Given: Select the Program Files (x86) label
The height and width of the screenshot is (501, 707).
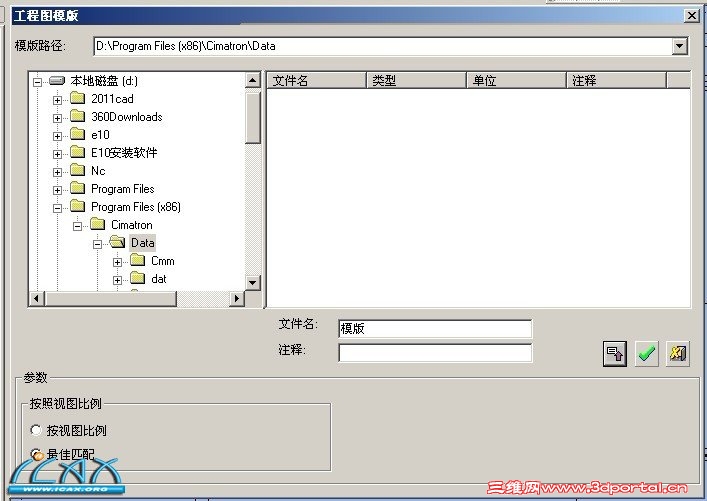Looking at the screenshot, I should pyautogui.click(x=136, y=207).
